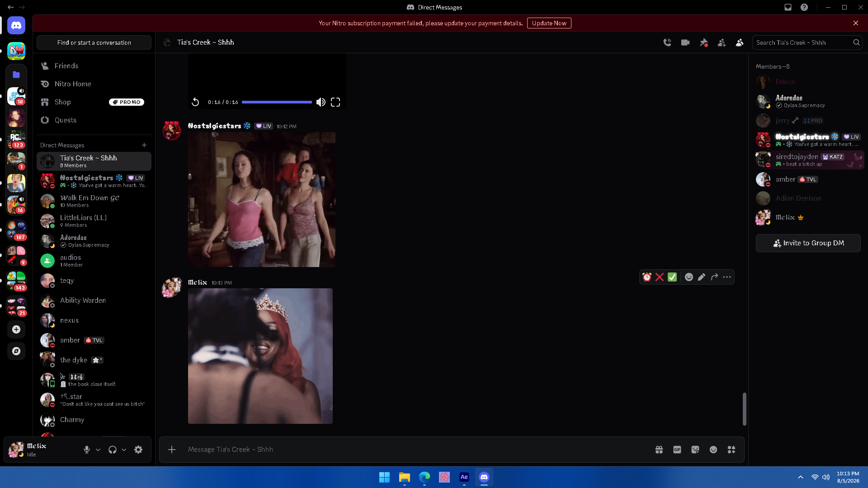Screen dimensions: 868x488
Task: Replay the video with the restart icon
Action: pos(195,102)
